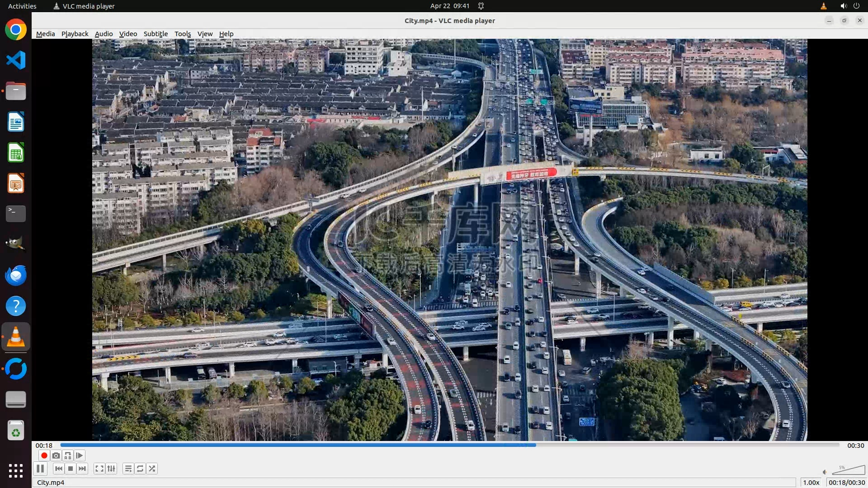The image size is (868, 488).
Task: Skip to previous media track
Action: coord(58,469)
